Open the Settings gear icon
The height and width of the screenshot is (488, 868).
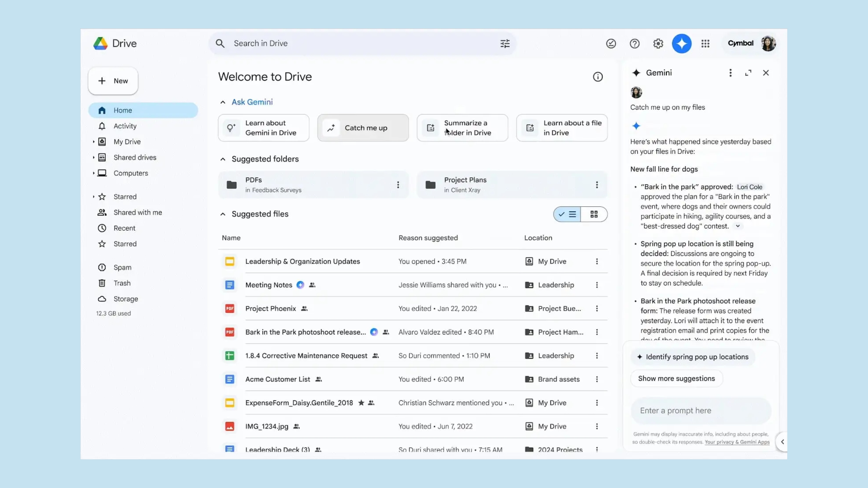point(658,43)
